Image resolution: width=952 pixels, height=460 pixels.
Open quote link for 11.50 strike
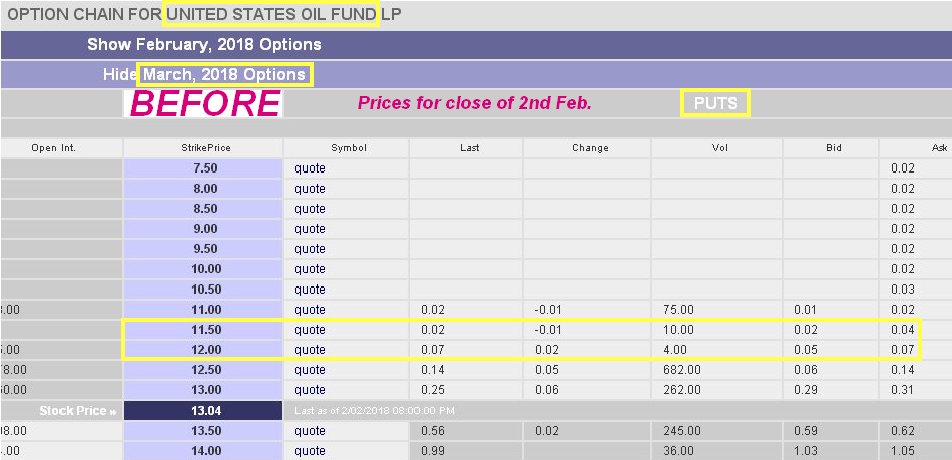[310, 330]
